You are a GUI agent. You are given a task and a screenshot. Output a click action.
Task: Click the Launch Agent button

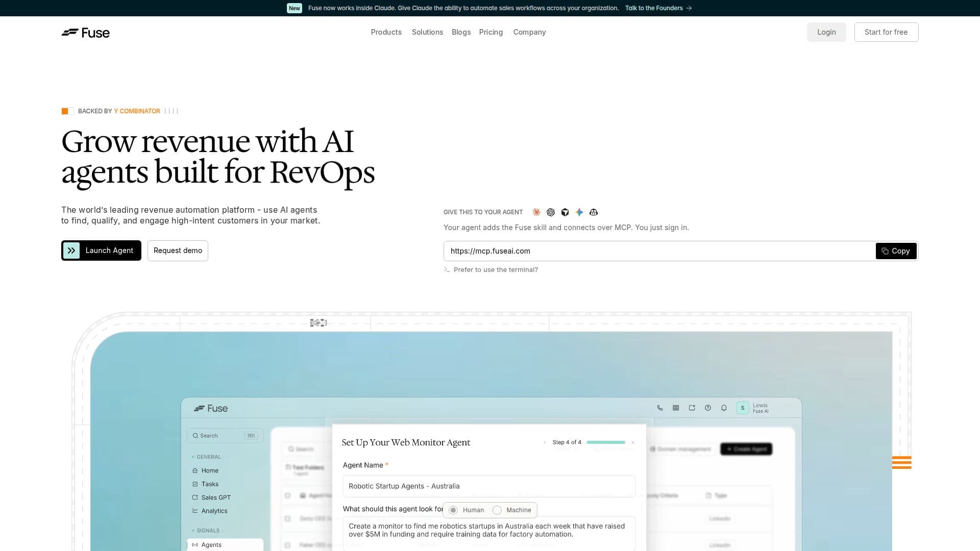click(101, 251)
